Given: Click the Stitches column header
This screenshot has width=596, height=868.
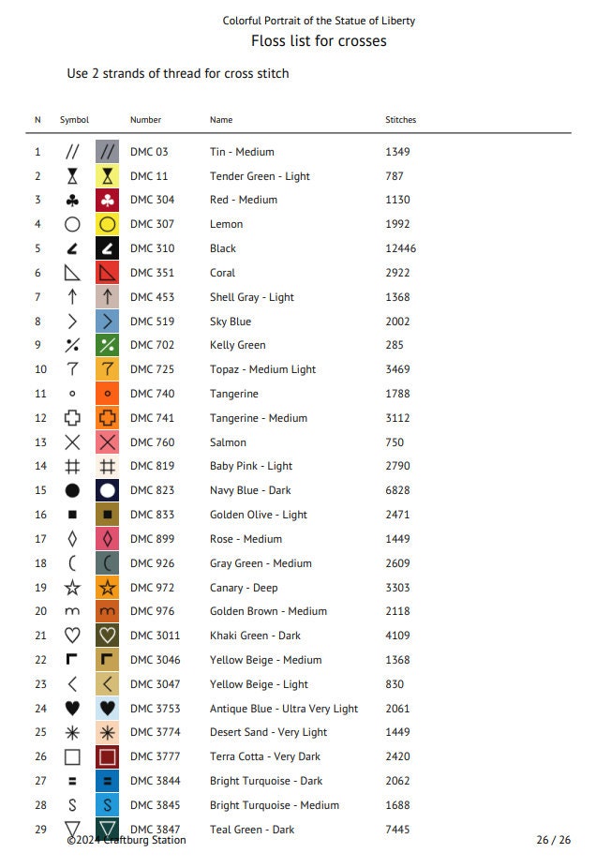Looking at the screenshot, I should pyautogui.click(x=401, y=120).
